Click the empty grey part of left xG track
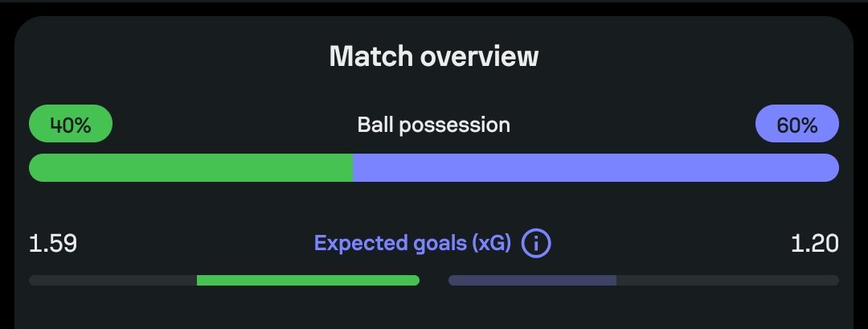The image size is (868, 329). click(113, 280)
